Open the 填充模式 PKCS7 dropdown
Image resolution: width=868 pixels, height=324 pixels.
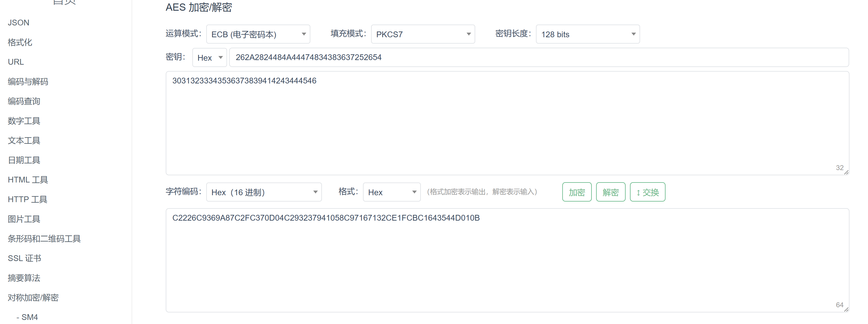click(x=423, y=34)
